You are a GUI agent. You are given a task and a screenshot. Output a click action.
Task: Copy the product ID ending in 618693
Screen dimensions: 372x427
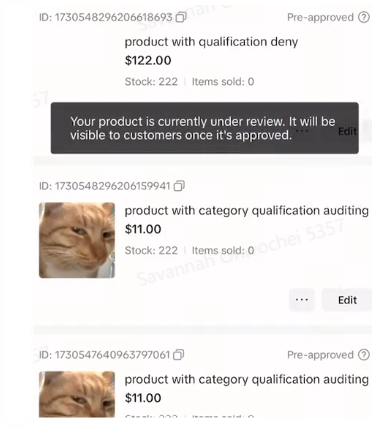181,17
